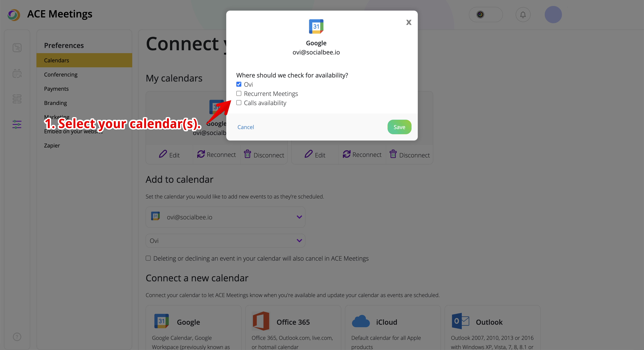Click the ACE Meetings logo
This screenshot has width=644, height=350.
pos(14,15)
